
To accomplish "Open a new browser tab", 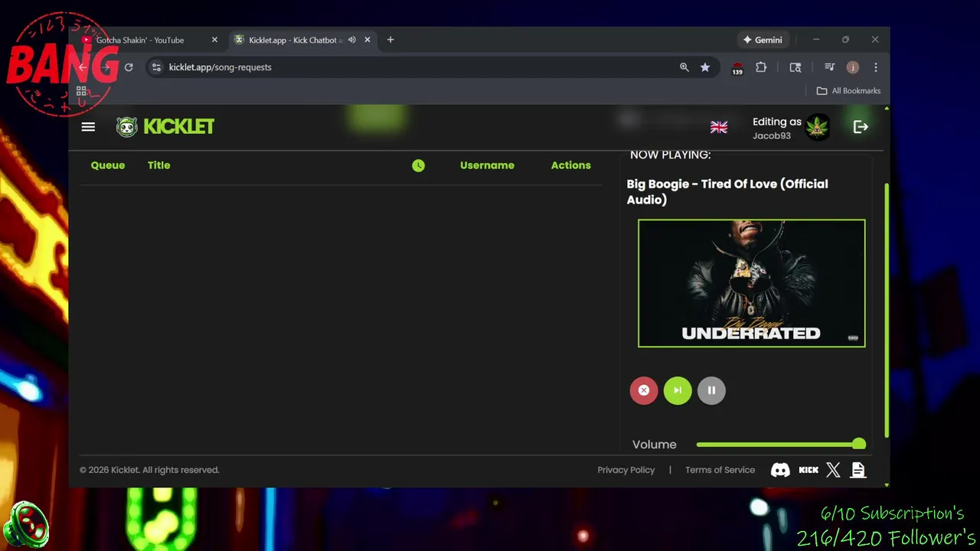I will coord(390,40).
